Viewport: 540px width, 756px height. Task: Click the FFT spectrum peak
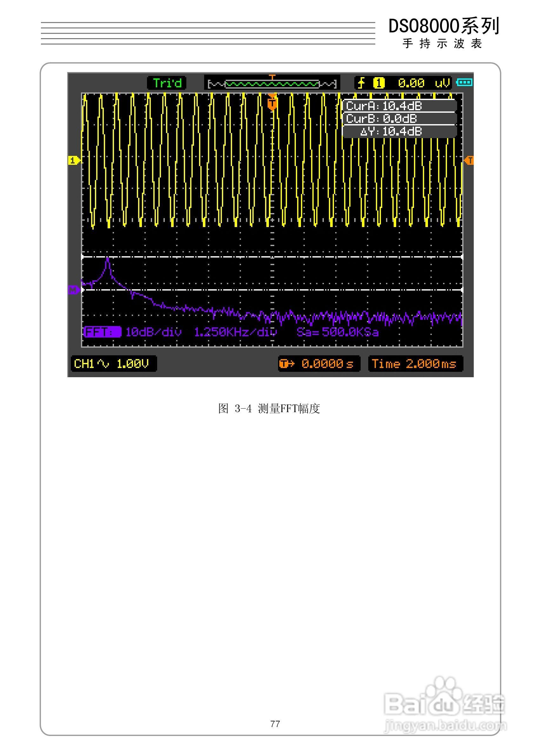tap(107, 259)
